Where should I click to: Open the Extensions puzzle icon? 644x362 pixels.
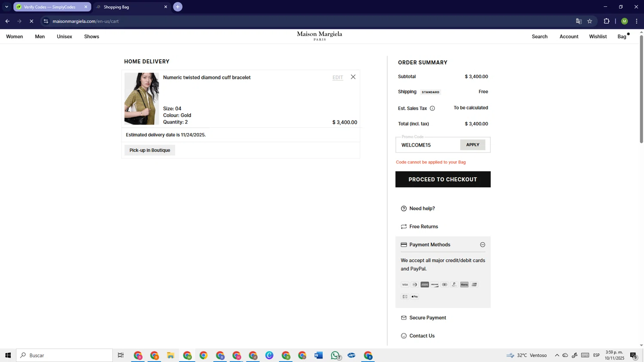(x=607, y=21)
